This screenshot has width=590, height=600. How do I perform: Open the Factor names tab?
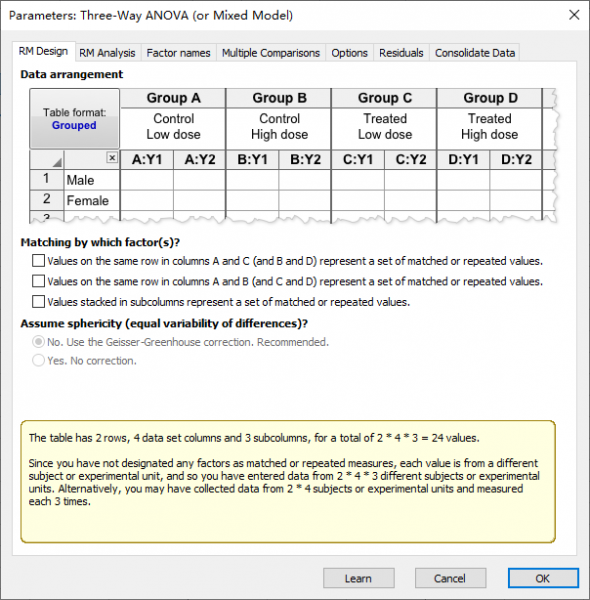(x=178, y=53)
